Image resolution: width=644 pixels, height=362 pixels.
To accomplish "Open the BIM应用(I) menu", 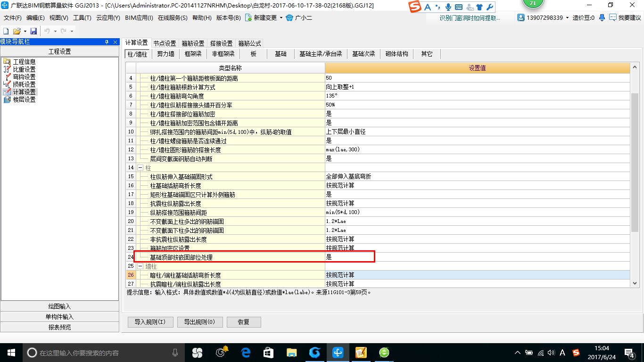I will (x=139, y=18).
